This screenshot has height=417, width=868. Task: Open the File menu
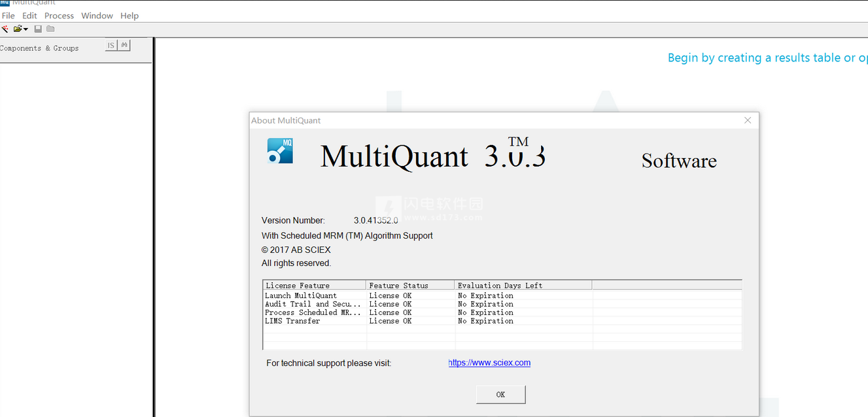8,16
